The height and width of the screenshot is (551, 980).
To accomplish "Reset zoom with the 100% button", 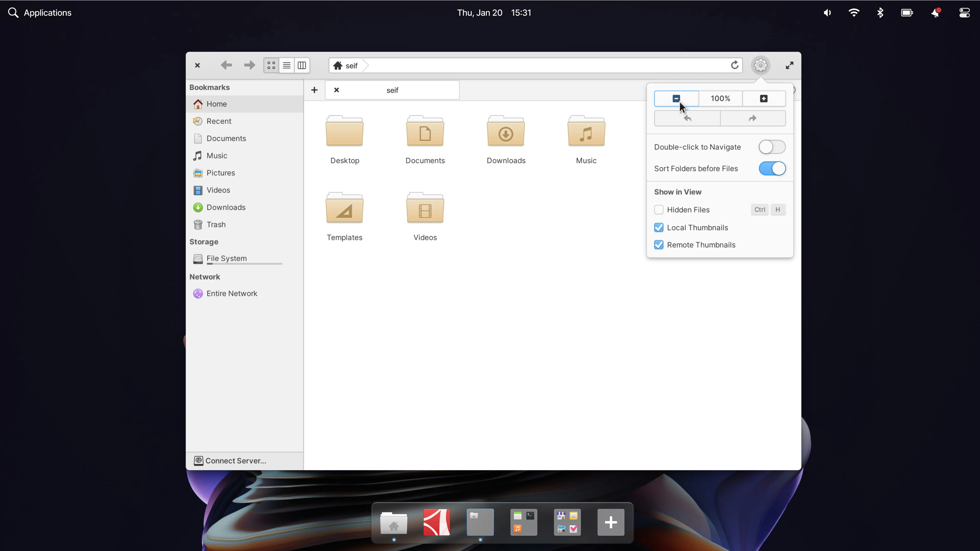I will [720, 98].
